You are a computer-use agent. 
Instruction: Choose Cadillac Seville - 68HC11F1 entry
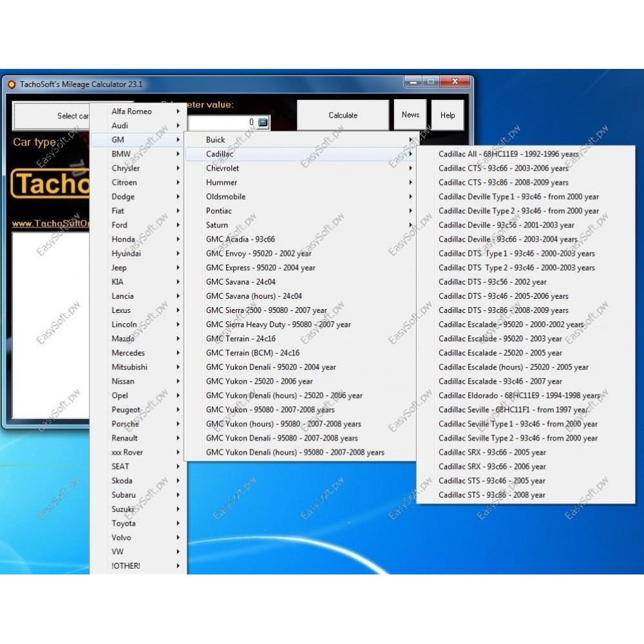526,410
